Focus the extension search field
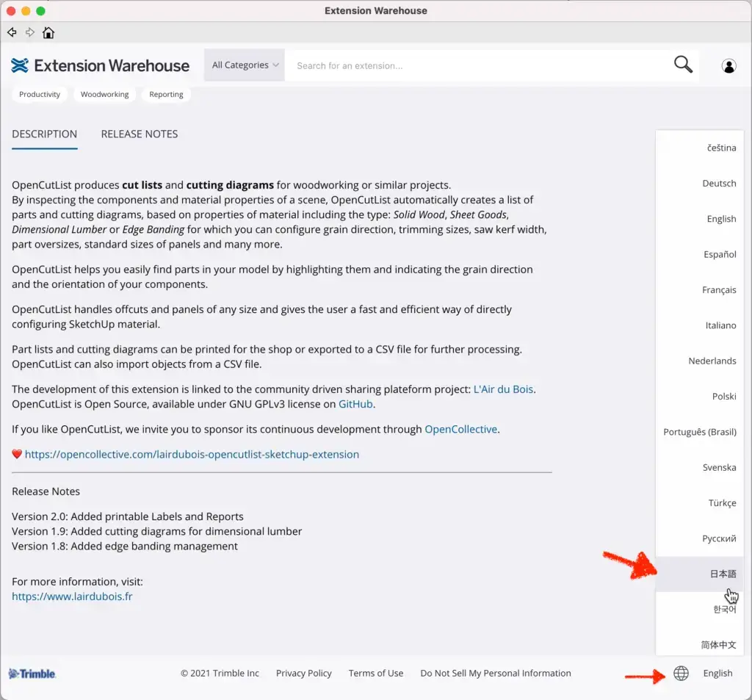Image resolution: width=752 pixels, height=700 pixels. 480,65
